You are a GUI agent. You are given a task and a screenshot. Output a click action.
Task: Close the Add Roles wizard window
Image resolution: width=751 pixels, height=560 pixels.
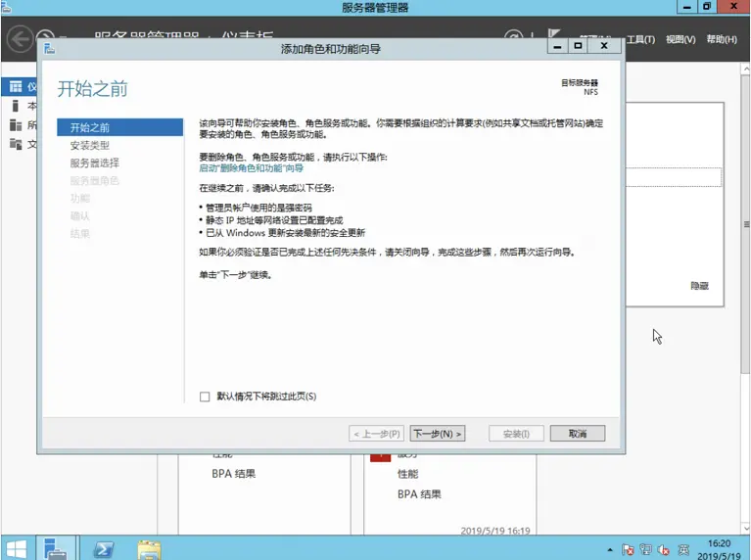604,46
